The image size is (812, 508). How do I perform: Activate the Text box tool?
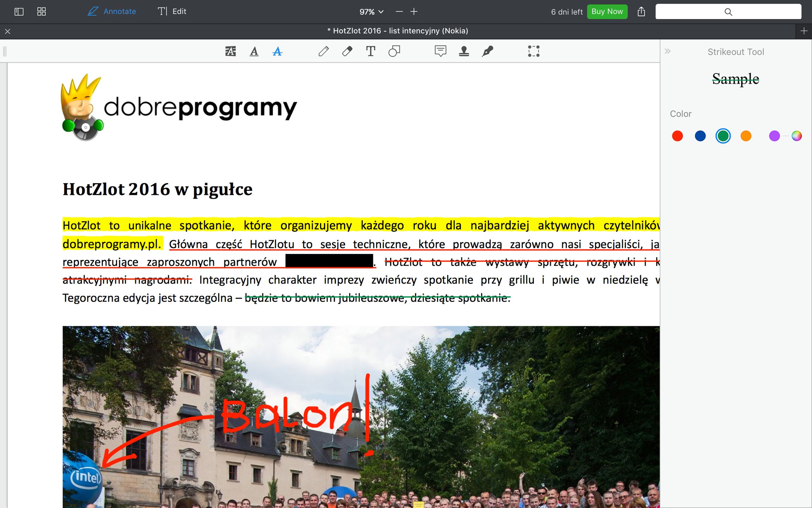tap(370, 52)
